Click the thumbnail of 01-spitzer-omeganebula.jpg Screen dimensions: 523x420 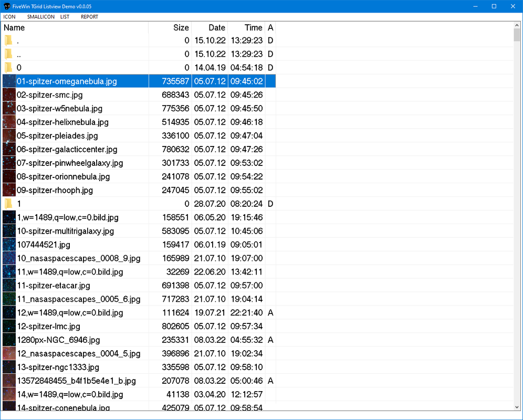[x=9, y=81]
